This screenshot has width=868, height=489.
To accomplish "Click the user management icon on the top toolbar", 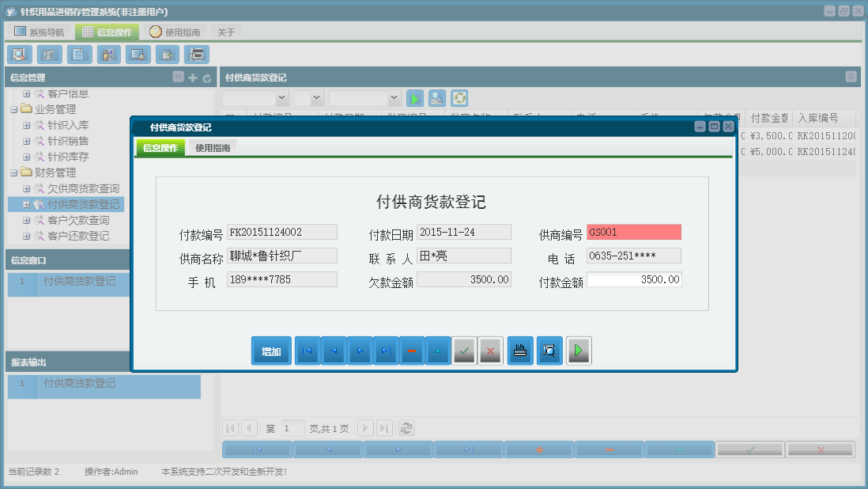I will pyautogui.click(x=108, y=54).
